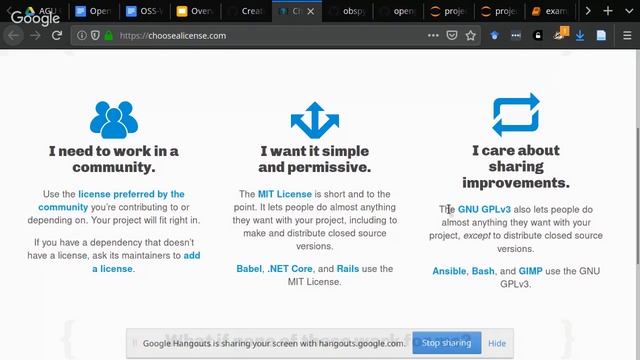Screen dimensions: 640x360
Task: Go back with the browser back arrow
Action: pyautogui.click(x=13, y=36)
